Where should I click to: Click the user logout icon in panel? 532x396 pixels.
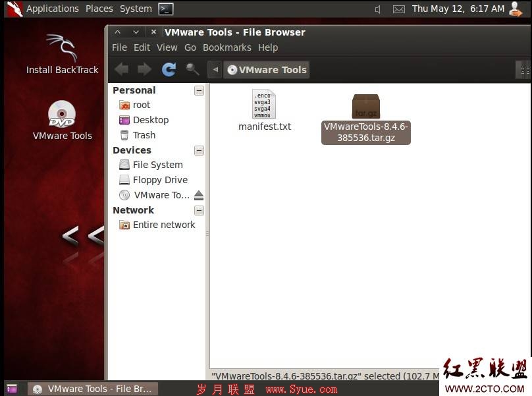(x=516, y=9)
